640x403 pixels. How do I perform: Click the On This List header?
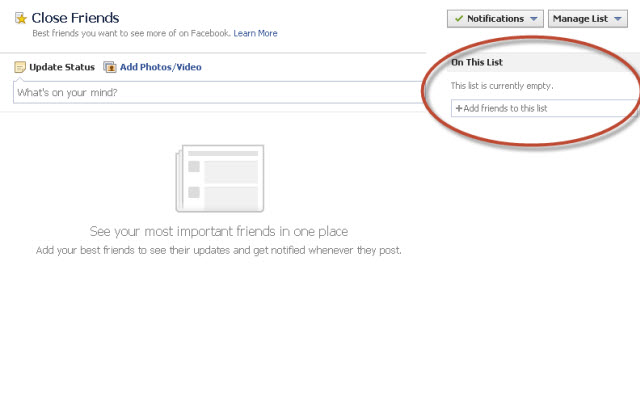[x=477, y=62]
